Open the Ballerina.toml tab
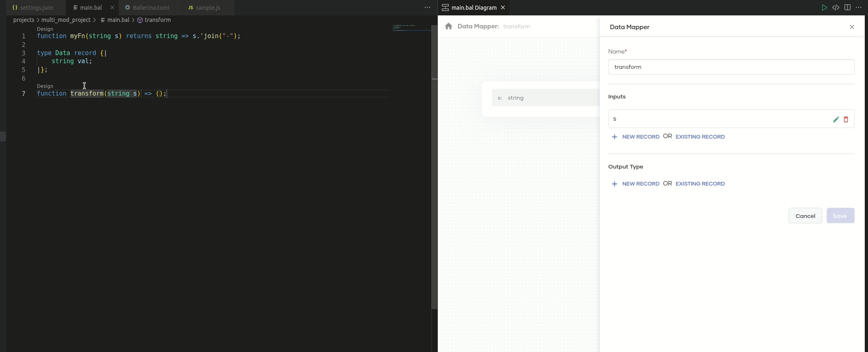The width and height of the screenshot is (868, 352). pyautogui.click(x=151, y=8)
